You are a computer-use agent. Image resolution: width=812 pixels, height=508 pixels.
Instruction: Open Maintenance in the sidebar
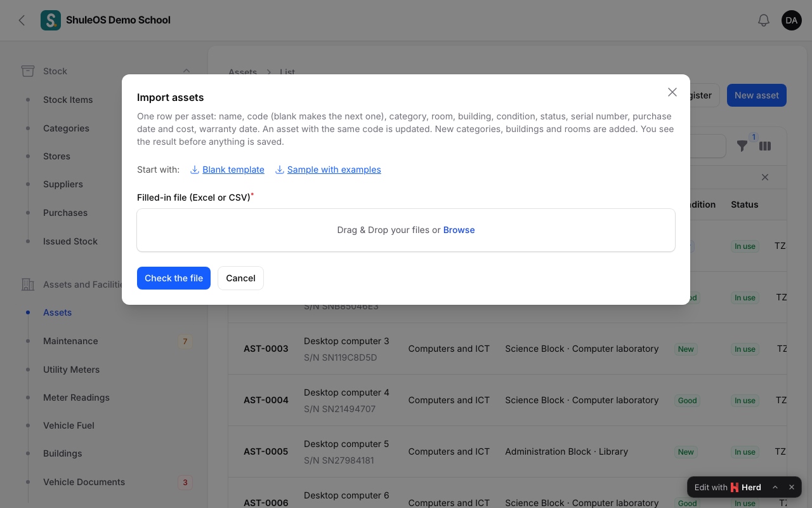(70, 341)
